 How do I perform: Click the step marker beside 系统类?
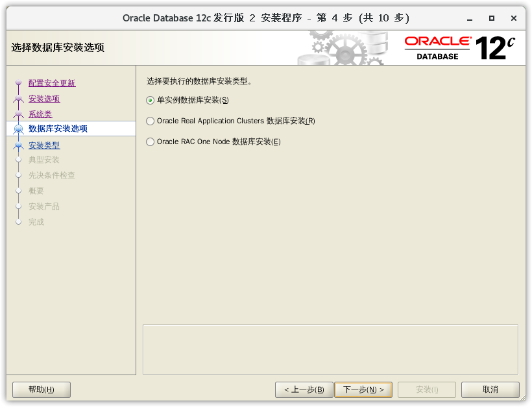18,114
